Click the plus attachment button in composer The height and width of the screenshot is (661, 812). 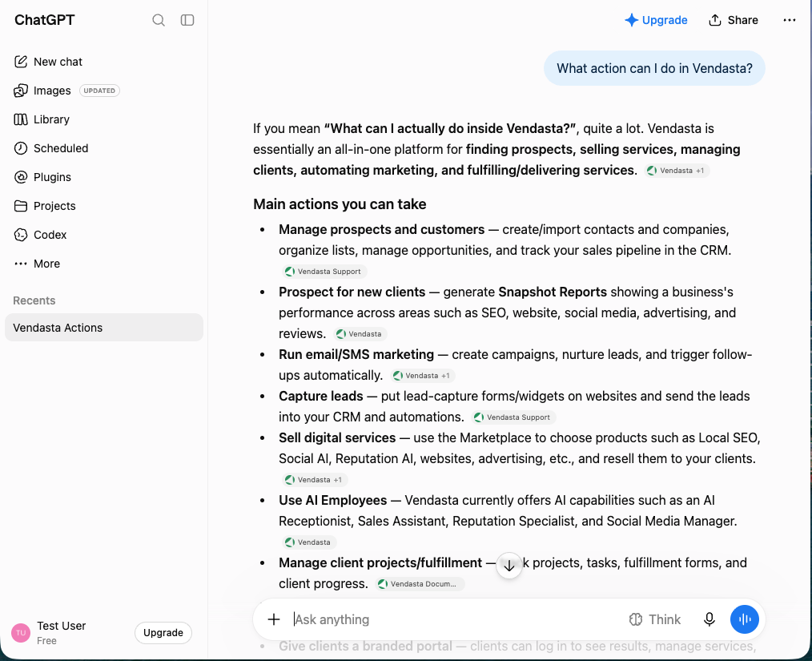[274, 619]
